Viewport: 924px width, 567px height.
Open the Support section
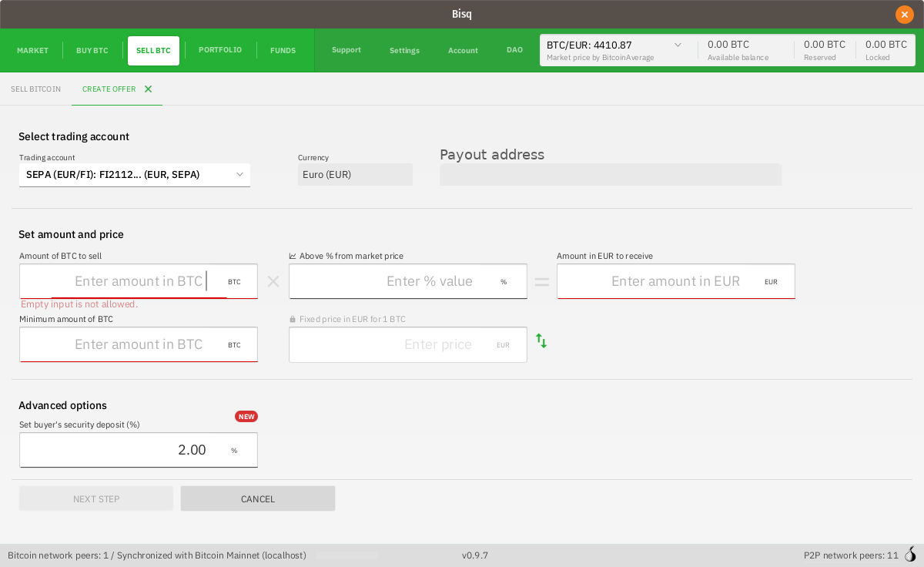(x=346, y=50)
